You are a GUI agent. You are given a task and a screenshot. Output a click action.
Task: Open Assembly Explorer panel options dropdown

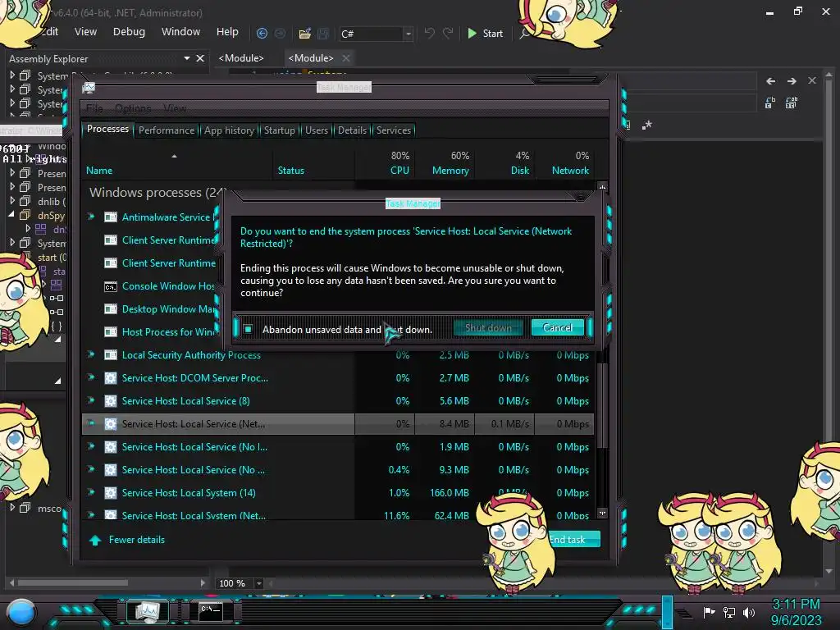187,58
